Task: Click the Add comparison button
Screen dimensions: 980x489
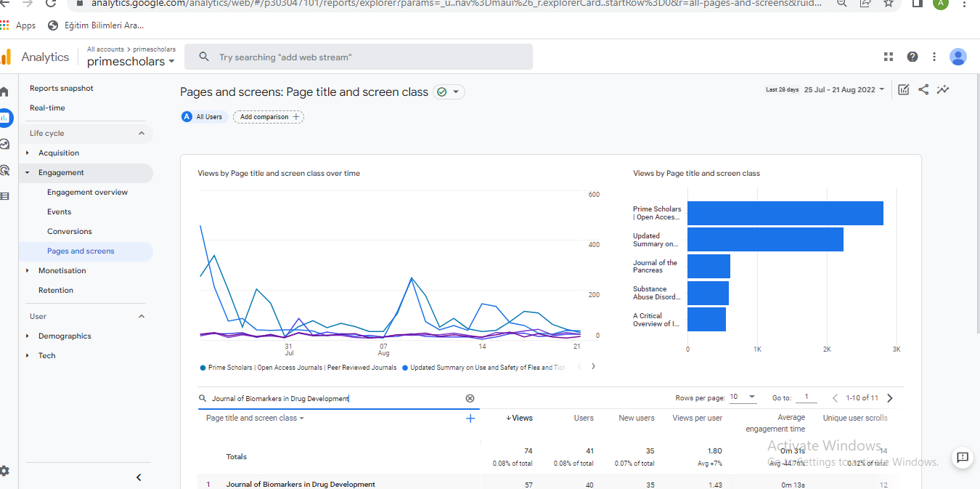Action: pos(269,116)
